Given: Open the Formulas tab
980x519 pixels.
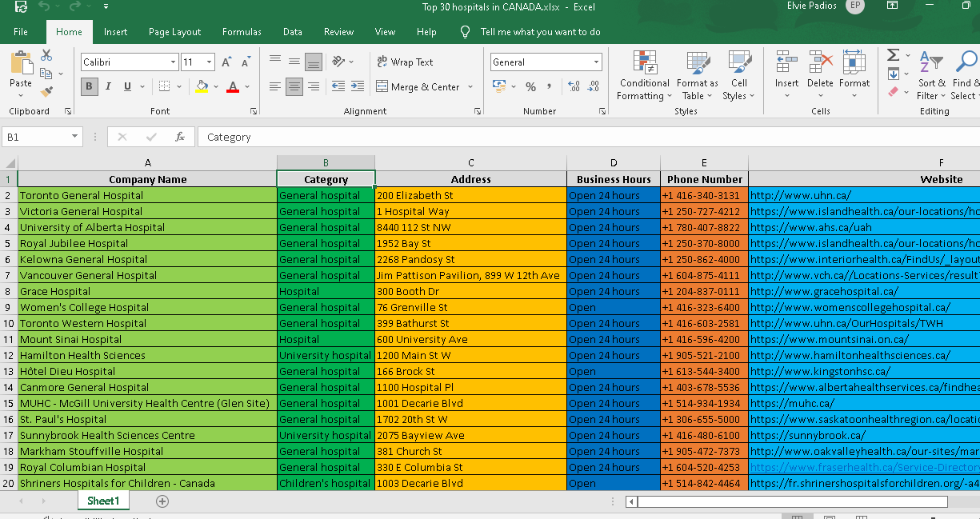Looking at the screenshot, I should [x=242, y=32].
